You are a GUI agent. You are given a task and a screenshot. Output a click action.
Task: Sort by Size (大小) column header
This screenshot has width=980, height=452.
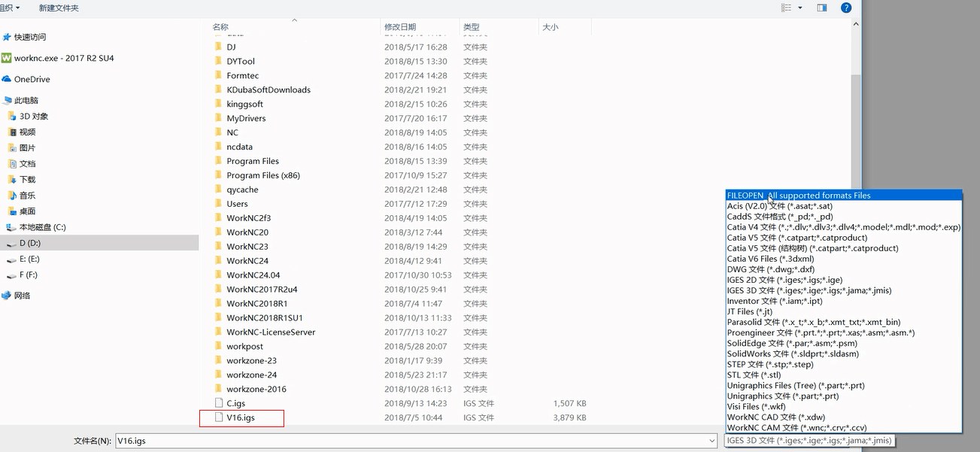(551, 26)
